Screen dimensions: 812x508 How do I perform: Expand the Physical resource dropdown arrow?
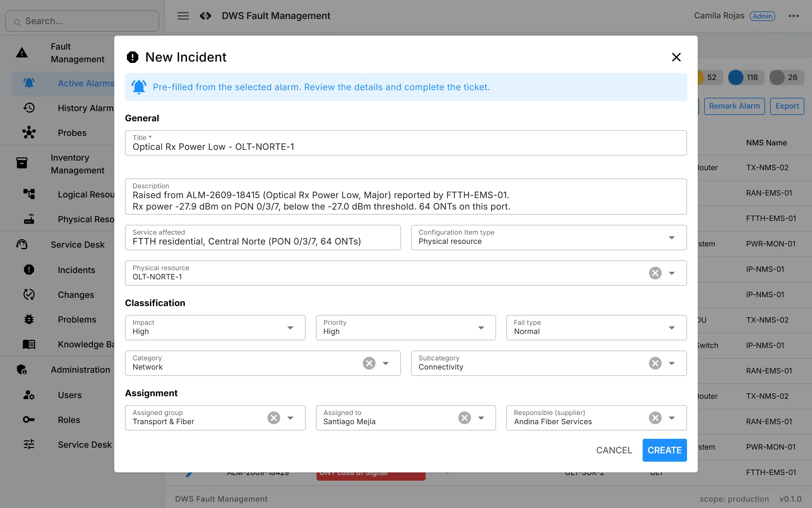tap(672, 273)
